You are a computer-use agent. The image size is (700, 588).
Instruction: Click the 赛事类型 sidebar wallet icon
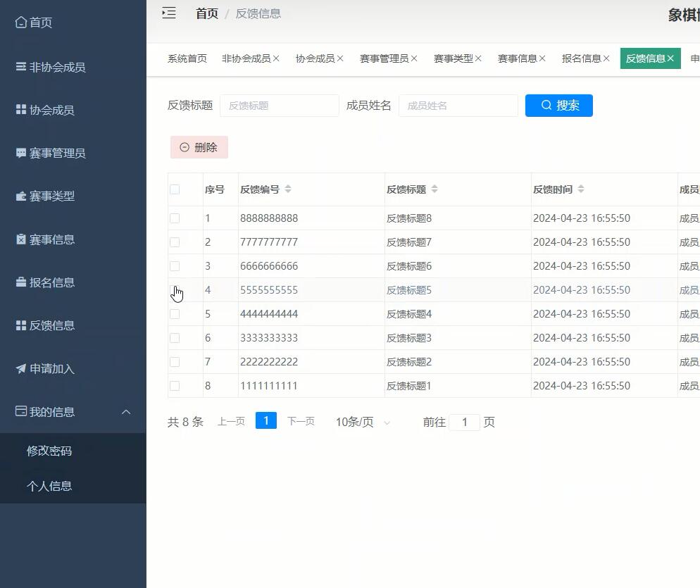click(x=21, y=196)
